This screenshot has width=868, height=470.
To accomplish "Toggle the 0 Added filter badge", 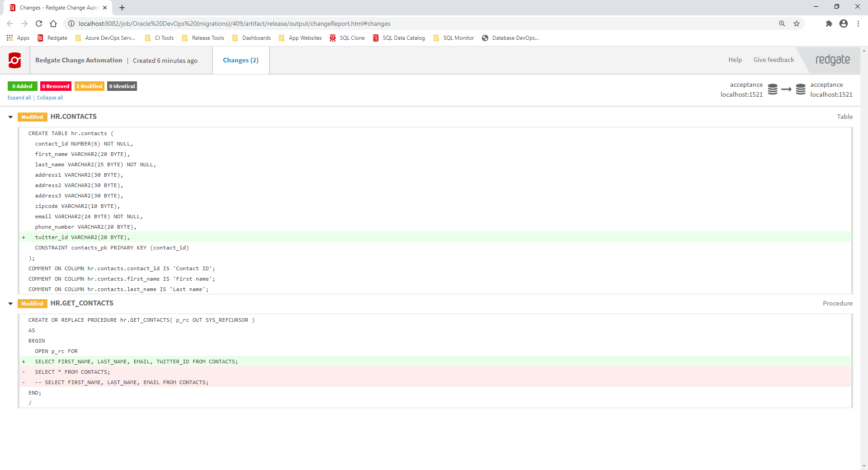I will click(x=22, y=86).
